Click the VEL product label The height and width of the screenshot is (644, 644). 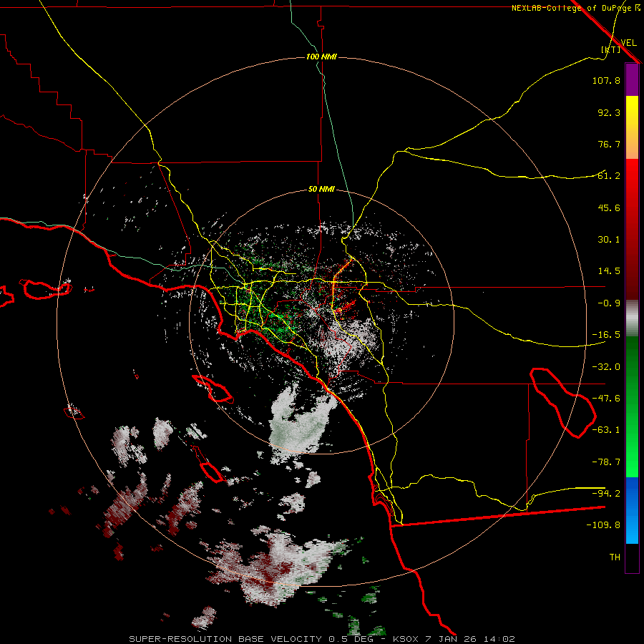pos(628,43)
